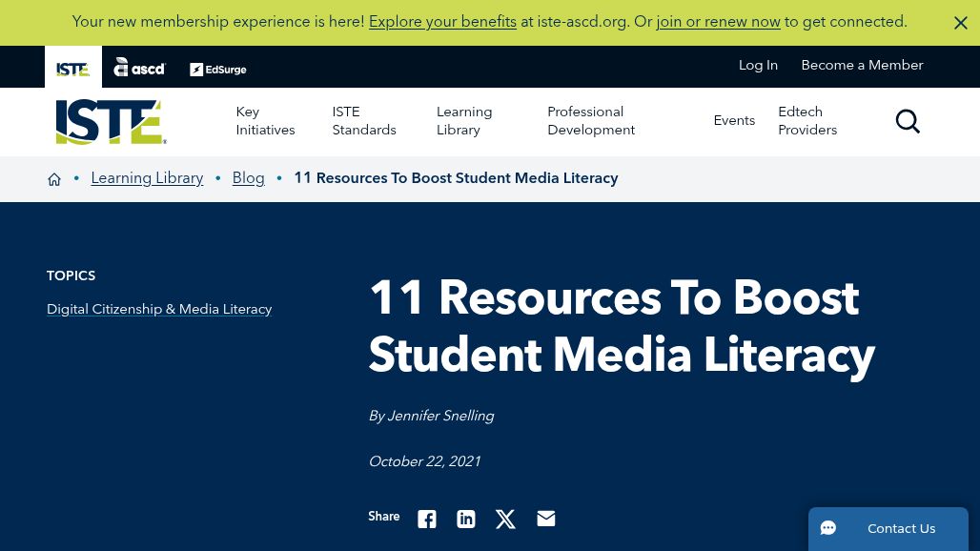Share article on X (Twitter)
980x551 pixels.
tap(505, 519)
